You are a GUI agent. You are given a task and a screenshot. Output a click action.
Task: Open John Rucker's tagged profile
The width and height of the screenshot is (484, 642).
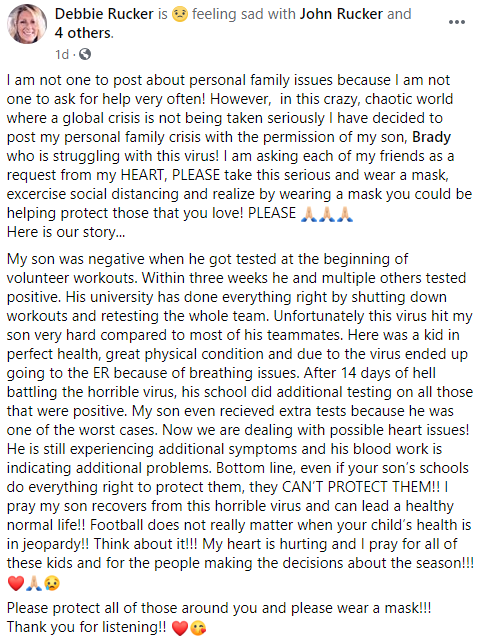(341, 14)
